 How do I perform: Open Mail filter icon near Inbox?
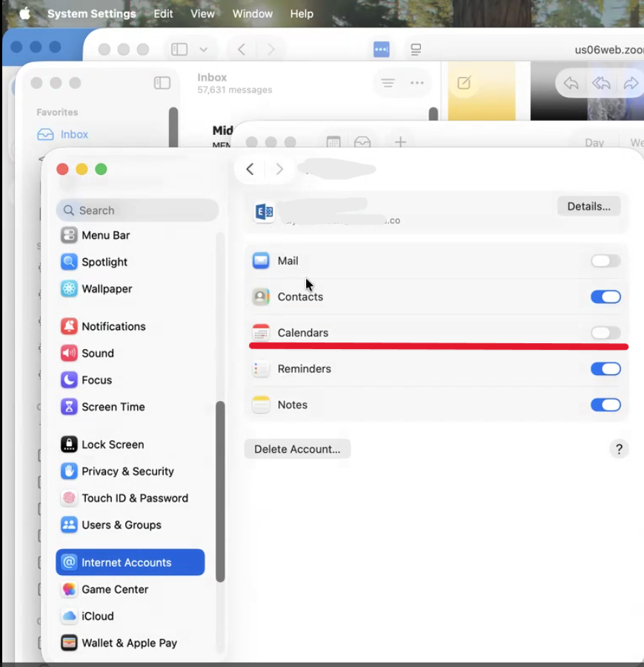pos(388,83)
